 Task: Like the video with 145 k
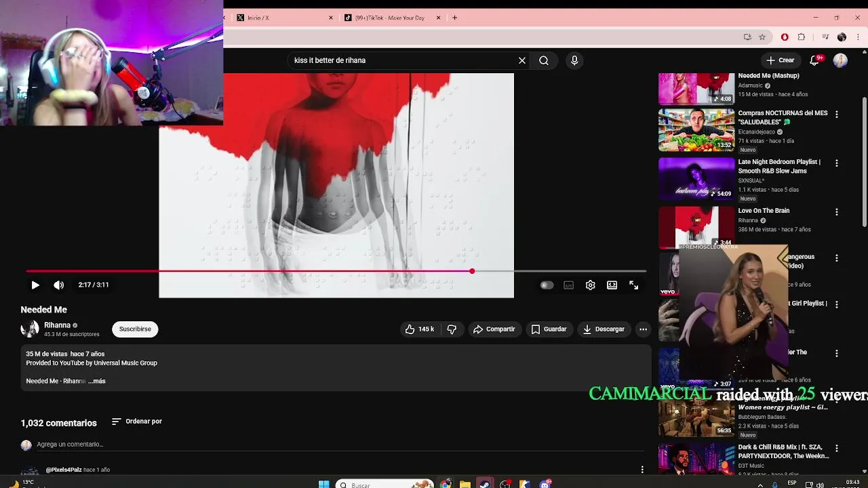(419, 329)
